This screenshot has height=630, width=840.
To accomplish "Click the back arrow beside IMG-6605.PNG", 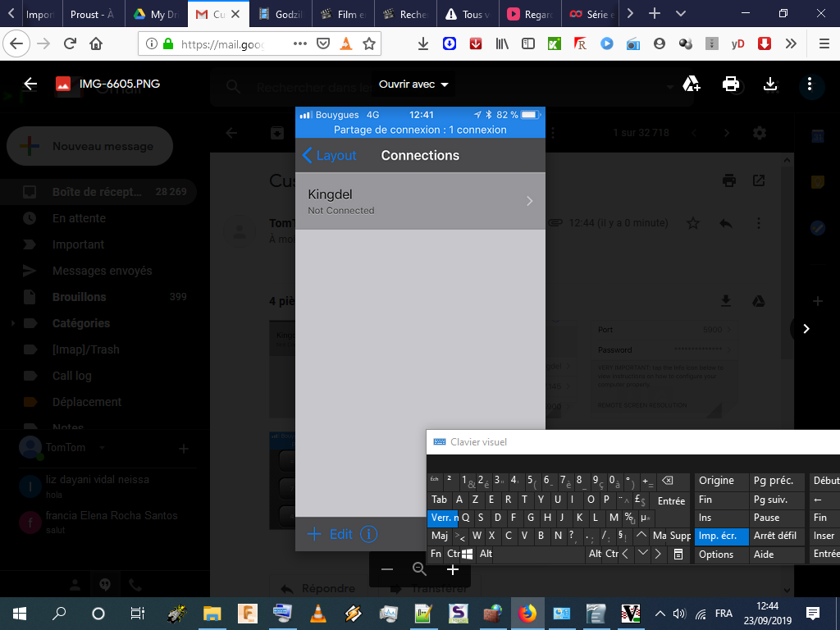I will [x=30, y=84].
